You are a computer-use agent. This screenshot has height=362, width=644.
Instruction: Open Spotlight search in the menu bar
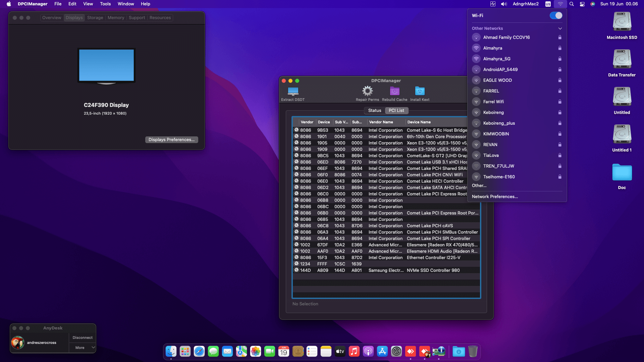[572, 4]
